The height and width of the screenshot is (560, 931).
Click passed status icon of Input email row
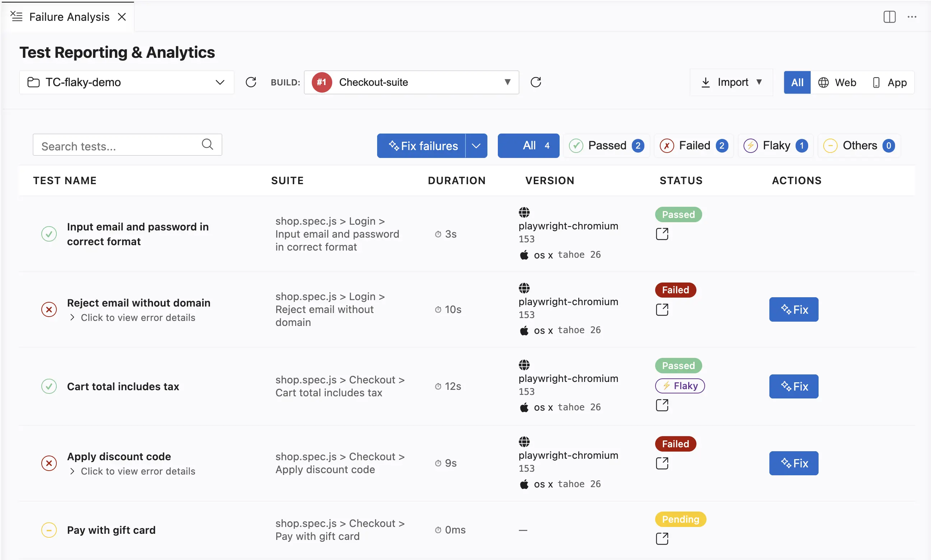coord(49,234)
